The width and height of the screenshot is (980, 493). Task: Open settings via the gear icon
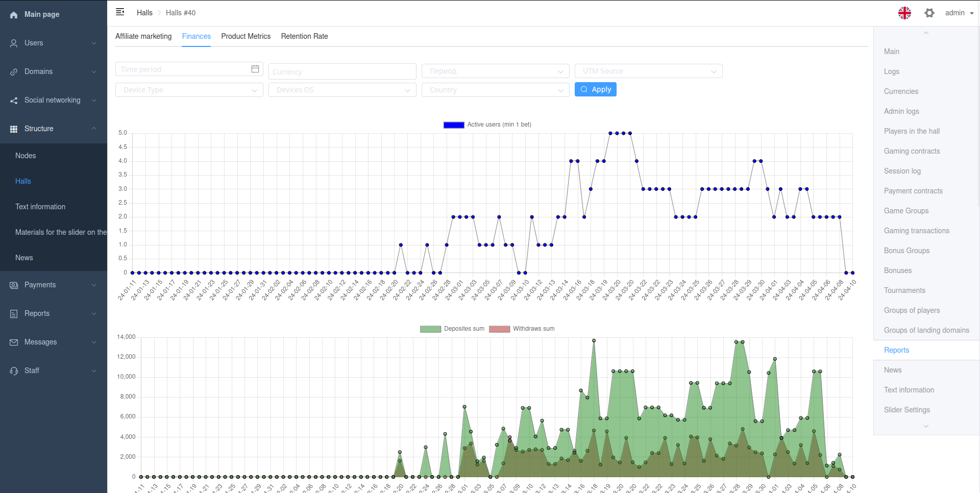pyautogui.click(x=929, y=13)
